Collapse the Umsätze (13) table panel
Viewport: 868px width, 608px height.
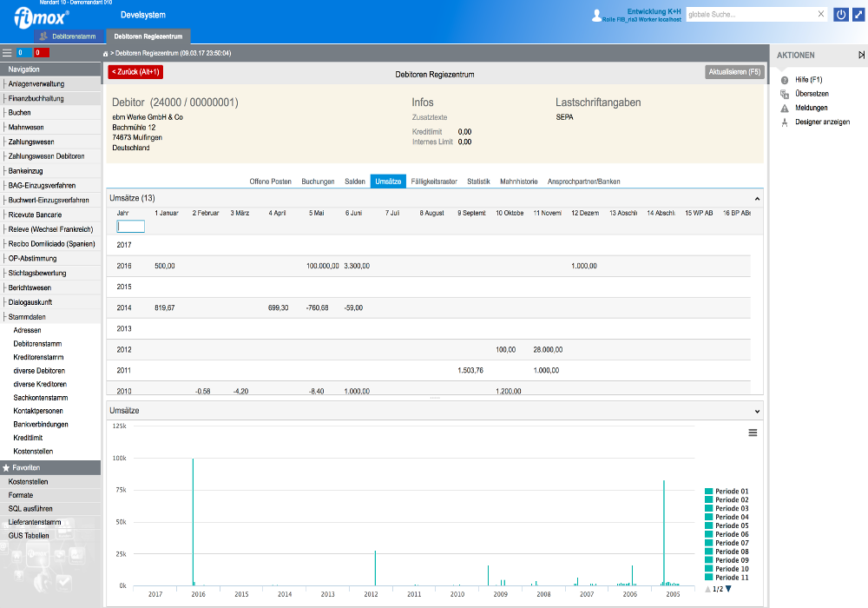[757, 199]
